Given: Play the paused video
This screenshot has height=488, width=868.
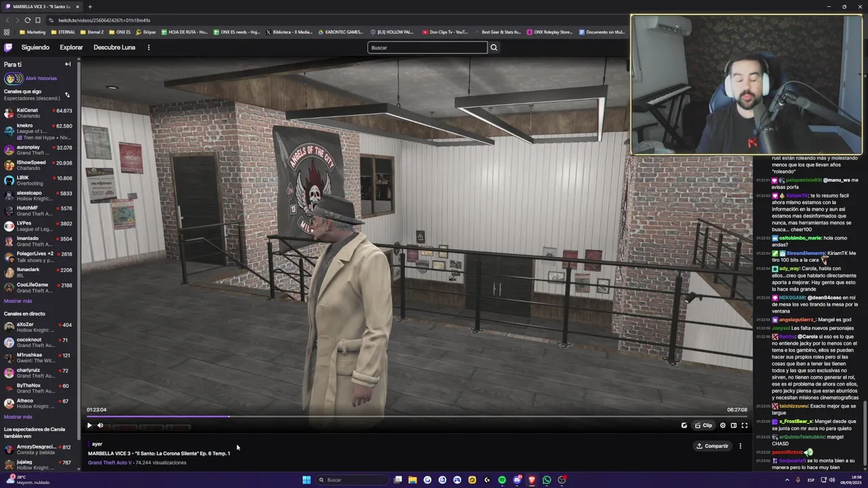Looking at the screenshot, I should point(89,426).
